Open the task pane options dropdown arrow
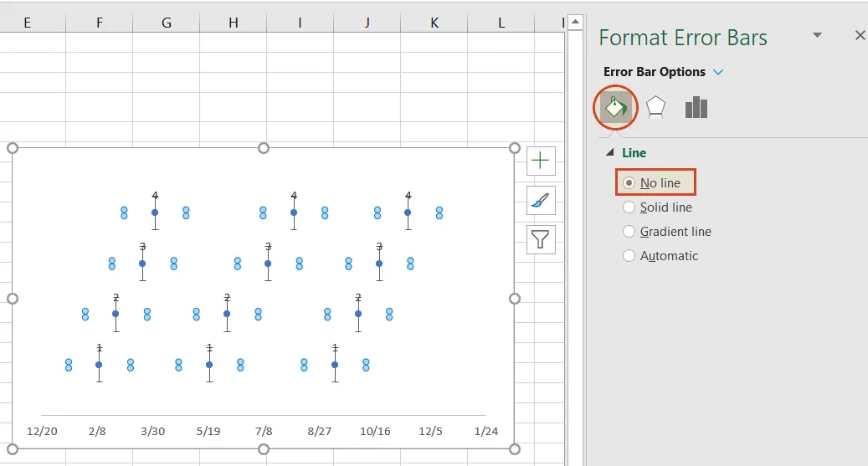This screenshot has height=466, width=868. [x=818, y=35]
